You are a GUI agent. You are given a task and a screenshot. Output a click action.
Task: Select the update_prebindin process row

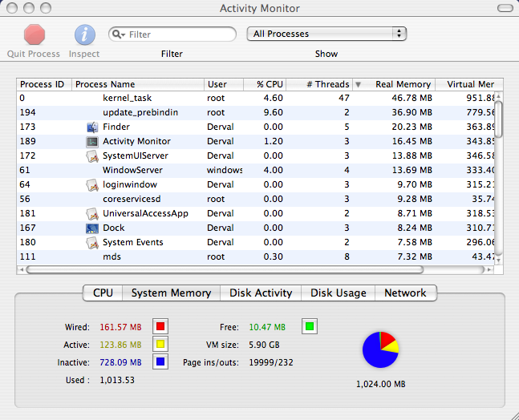(x=256, y=113)
